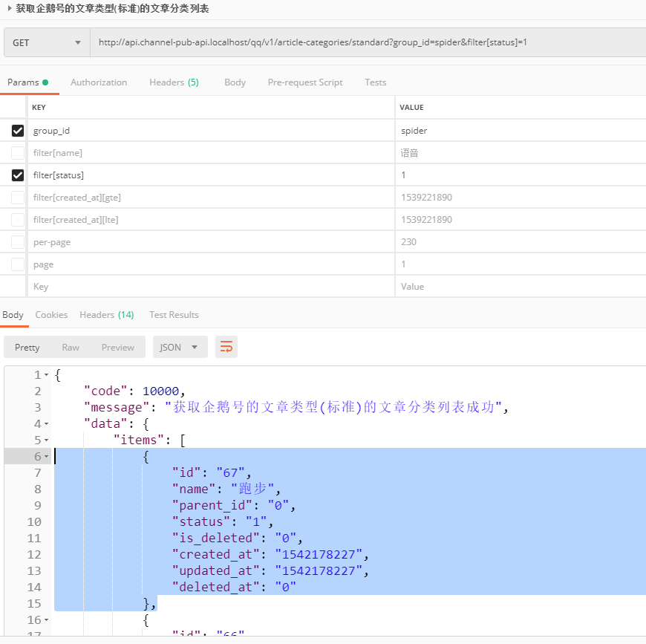Select the Preview response view button
This screenshot has height=644, width=646.
pyautogui.click(x=118, y=347)
